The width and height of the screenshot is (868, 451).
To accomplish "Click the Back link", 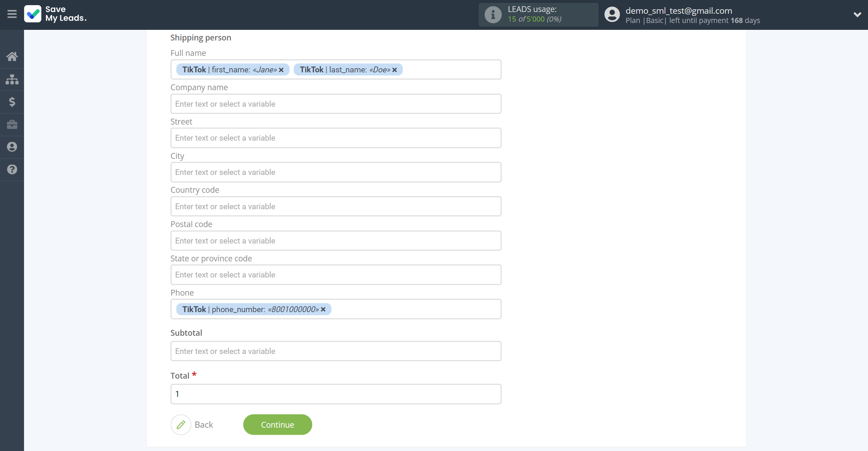I will (x=204, y=425).
